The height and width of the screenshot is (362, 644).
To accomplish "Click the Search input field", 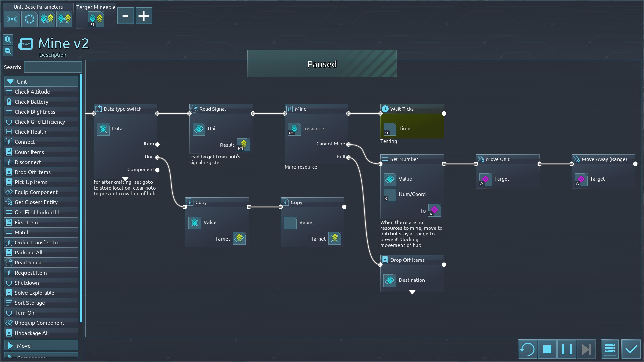I will point(53,67).
